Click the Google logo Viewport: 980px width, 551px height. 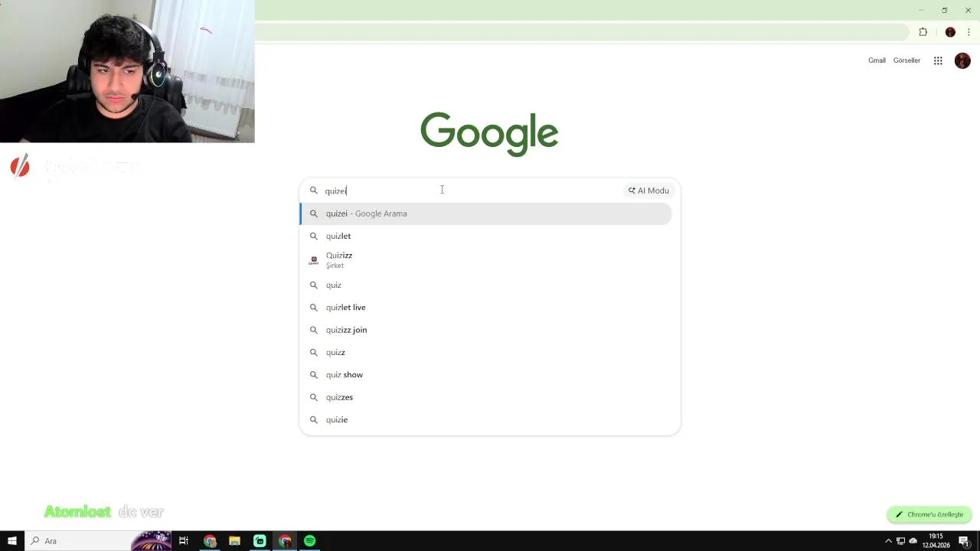(489, 134)
